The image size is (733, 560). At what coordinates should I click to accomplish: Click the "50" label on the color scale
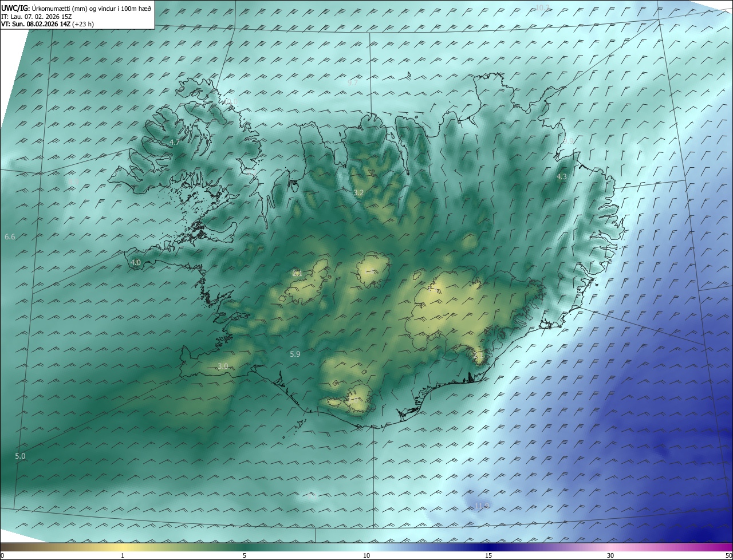728,556
